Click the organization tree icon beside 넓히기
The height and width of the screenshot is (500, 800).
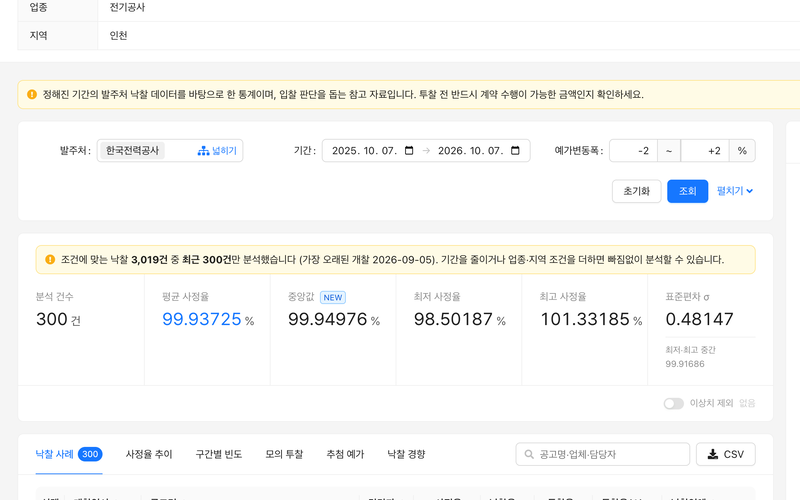coord(203,151)
